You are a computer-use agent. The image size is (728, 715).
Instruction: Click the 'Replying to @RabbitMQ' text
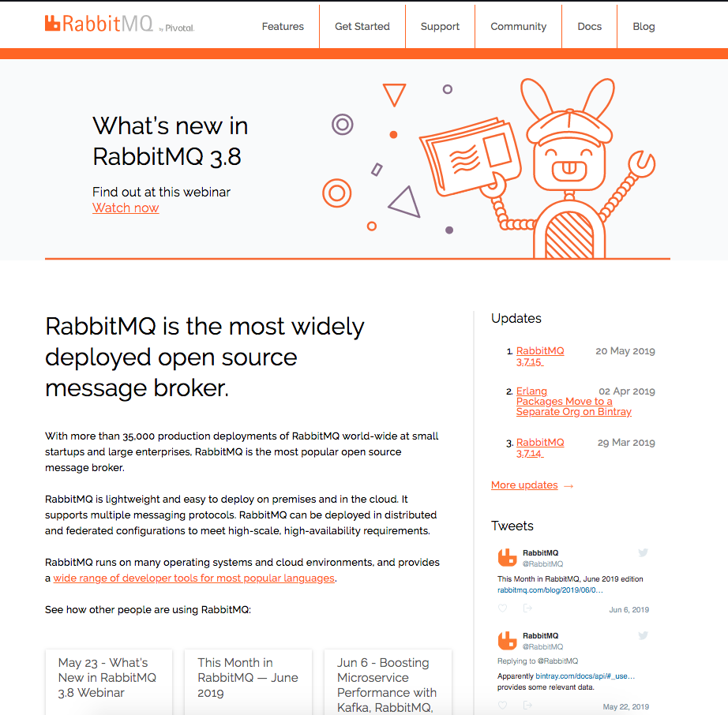pos(538,661)
